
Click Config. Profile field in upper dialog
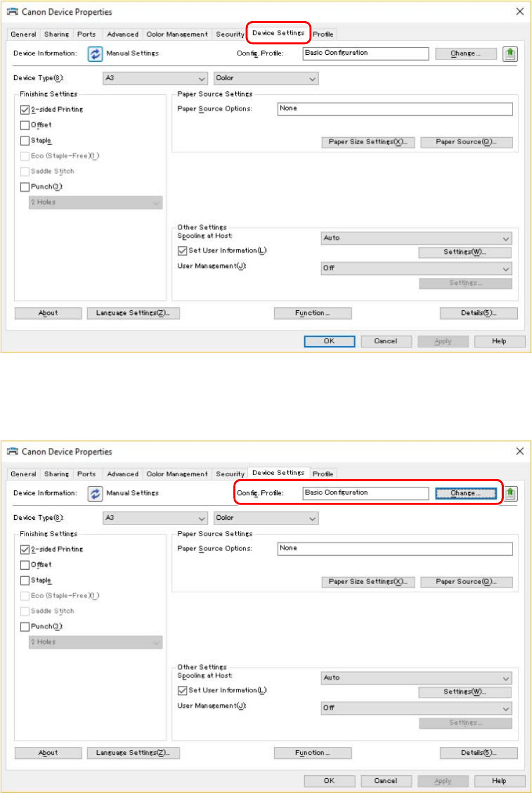coord(365,53)
